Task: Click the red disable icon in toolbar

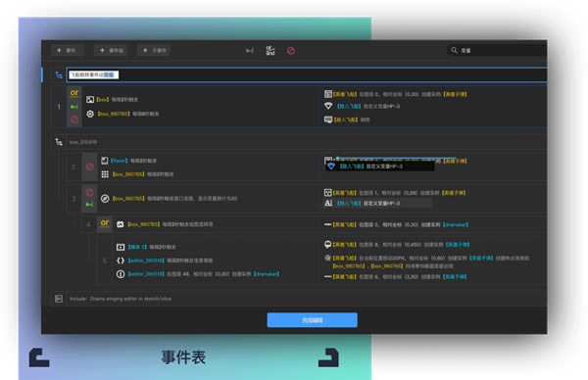Action: [x=291, y=51]
